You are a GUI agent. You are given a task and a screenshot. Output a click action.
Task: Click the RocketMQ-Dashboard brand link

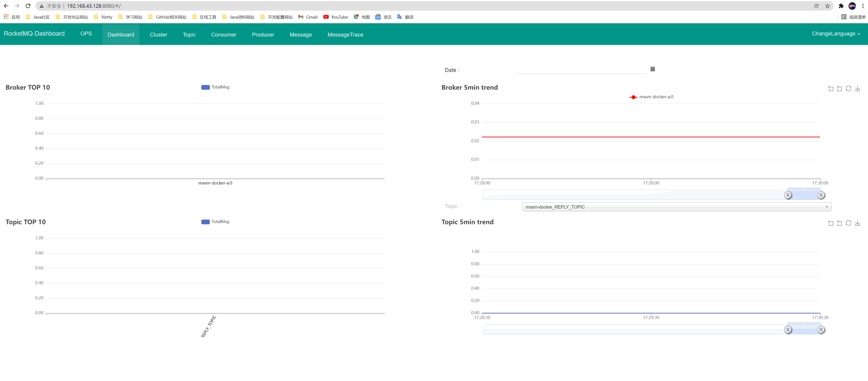click(34, 34)
